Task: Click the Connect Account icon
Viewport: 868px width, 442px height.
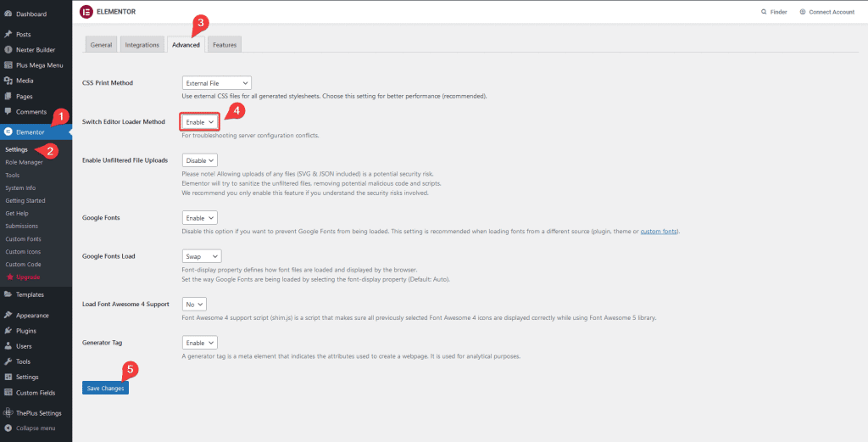Action: coord(803,12)
